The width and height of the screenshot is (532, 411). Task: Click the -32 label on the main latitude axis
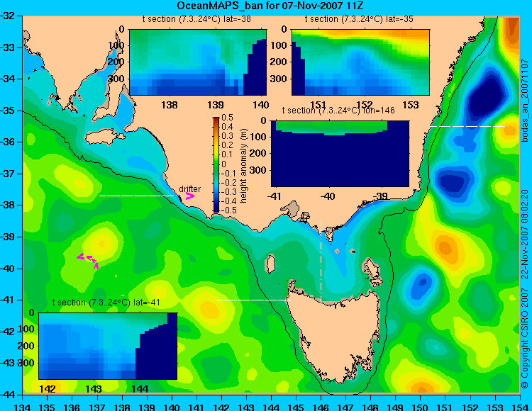tap(8, 16)
